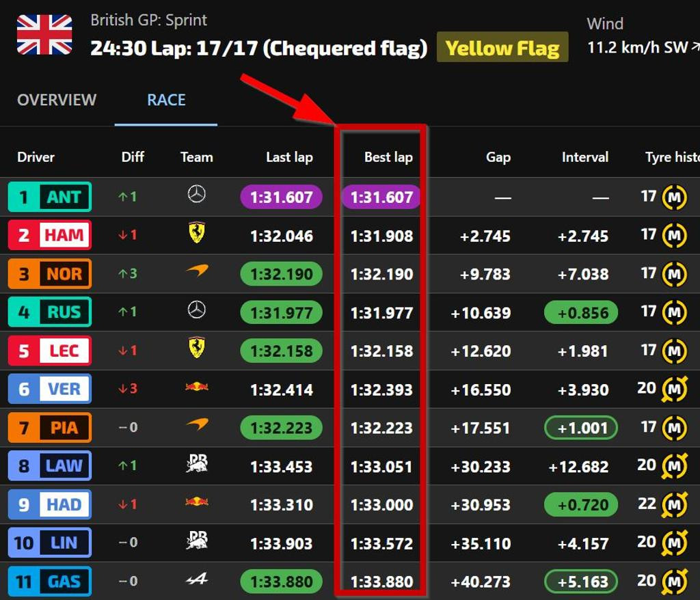This screenshot has width=700, height=600.
Task: Click the Last lap column header
Action: (x=289, y=157)
